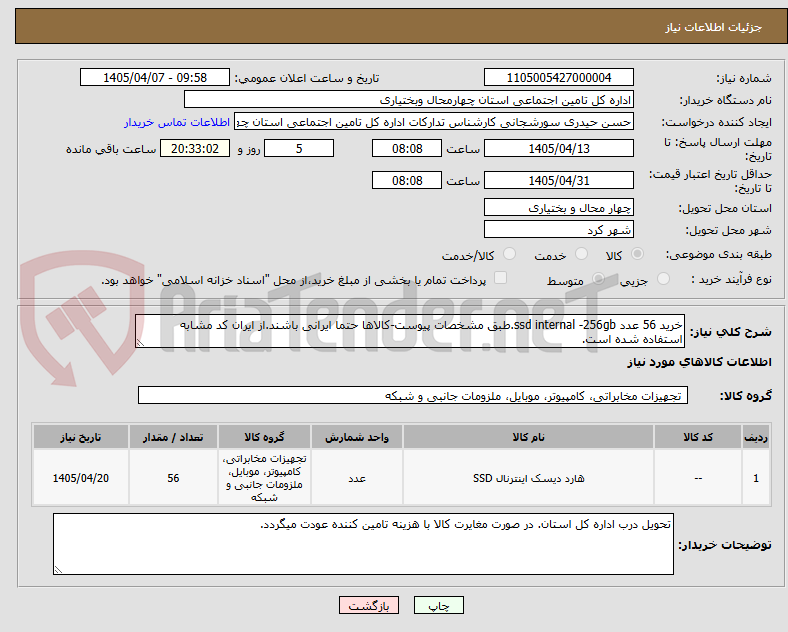The width and height of the screenshot is (788, 632).
Task: Click the کد کالا column header
Action: (698, 437)
